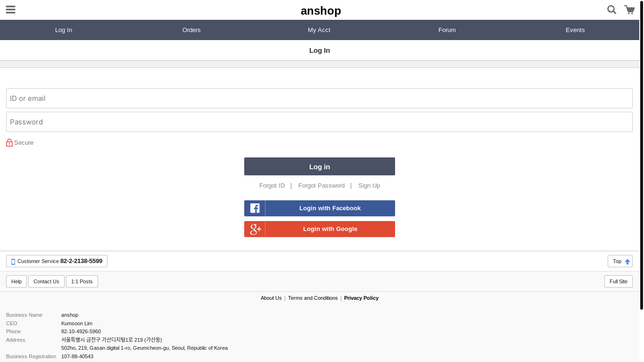Open the Privacy Policy link
644x362 pixels.
click(x=361, y=298)
